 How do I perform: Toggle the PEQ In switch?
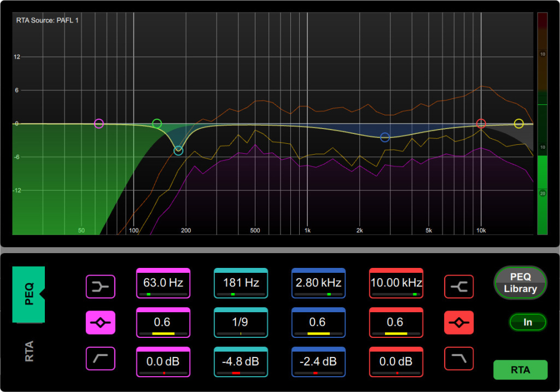click(x=527, y=322)
